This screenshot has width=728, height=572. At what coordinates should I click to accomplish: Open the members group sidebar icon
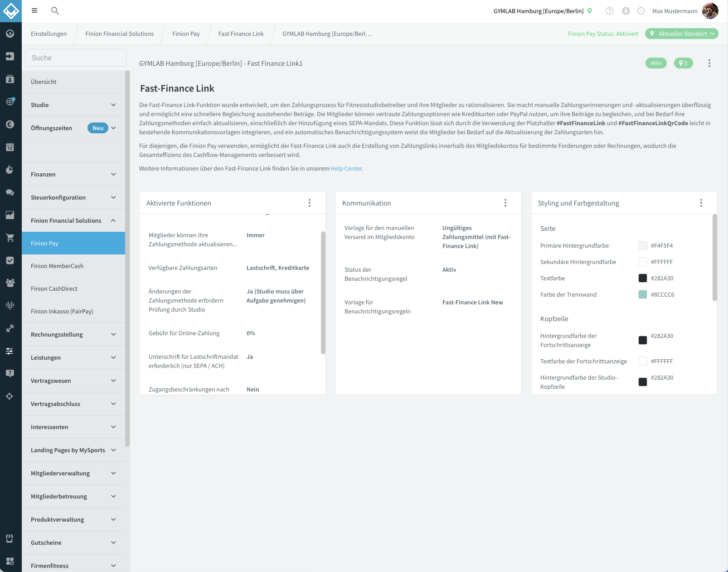click(10, 283)
